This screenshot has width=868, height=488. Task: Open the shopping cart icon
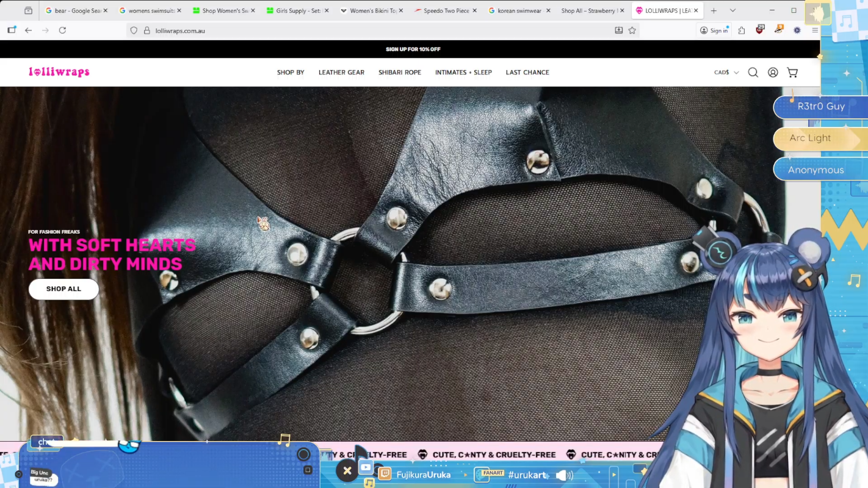792,73
